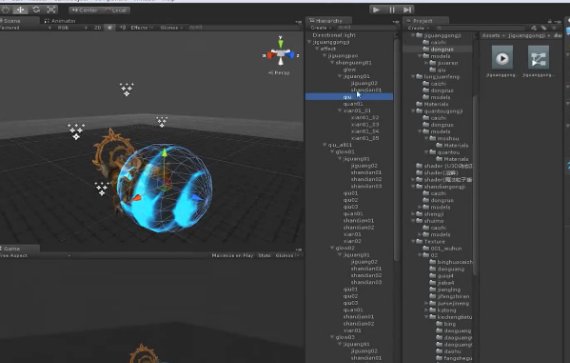Viewport: 570px width, 363px height.
Task: Click the Play button
Action: pyautogui.click(x=376, y=10)
